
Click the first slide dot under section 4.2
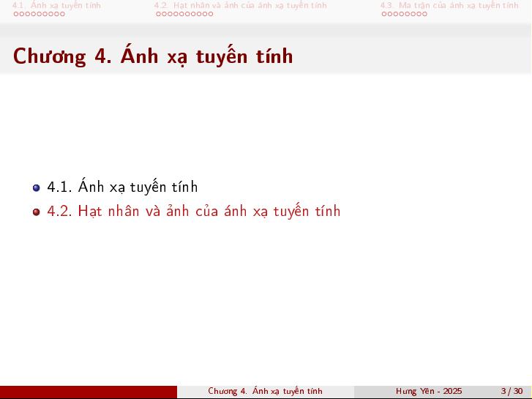157,14
